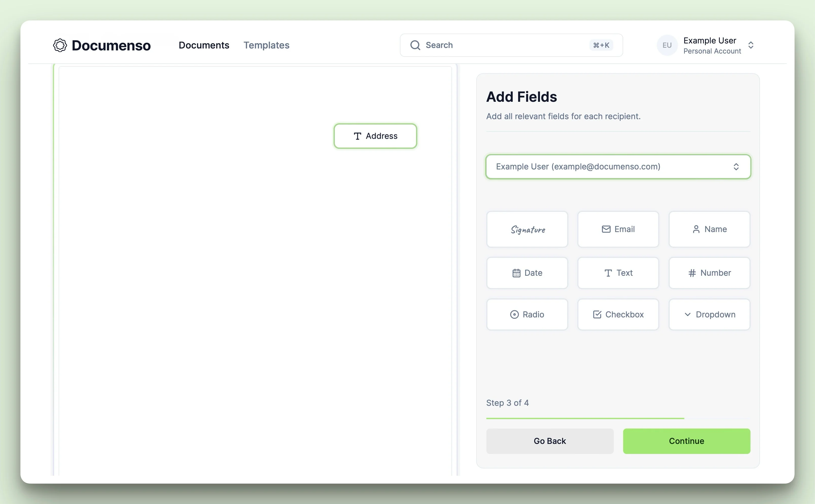Select the Number field icon
This screenshot has width=815, height=504.
coord(692,272)
